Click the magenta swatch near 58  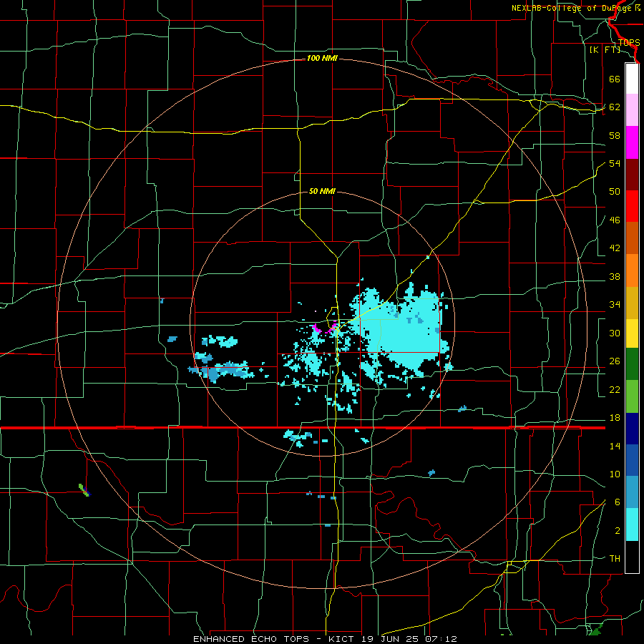tap(632, 142)
